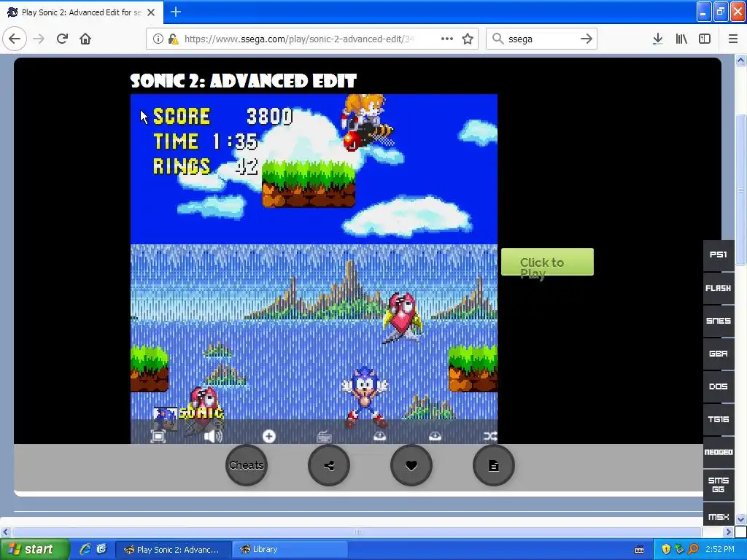Select NEOGEO in the console sidebar
This screenshot has height=560, width=747.
coord(719,452)
